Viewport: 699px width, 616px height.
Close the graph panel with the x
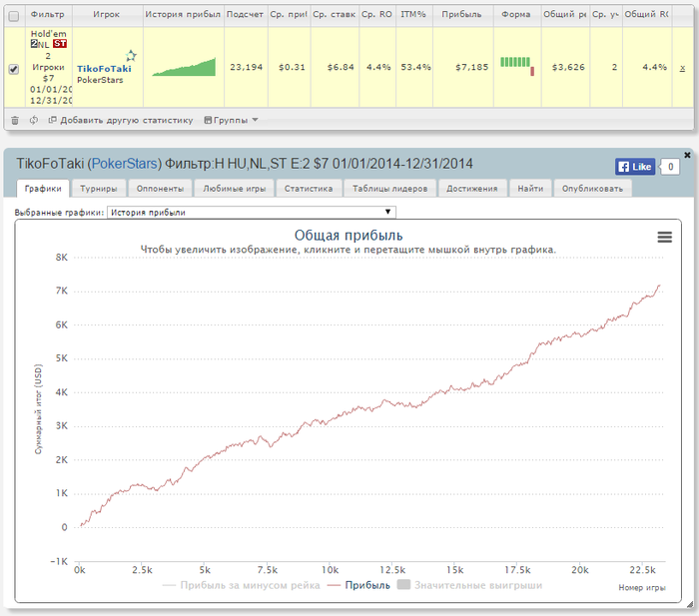click(687, 155)
